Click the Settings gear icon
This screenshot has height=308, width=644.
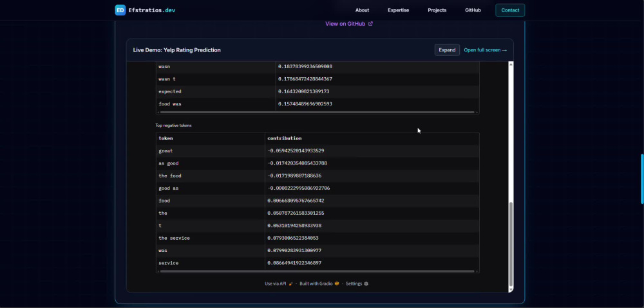pos(366,284)
